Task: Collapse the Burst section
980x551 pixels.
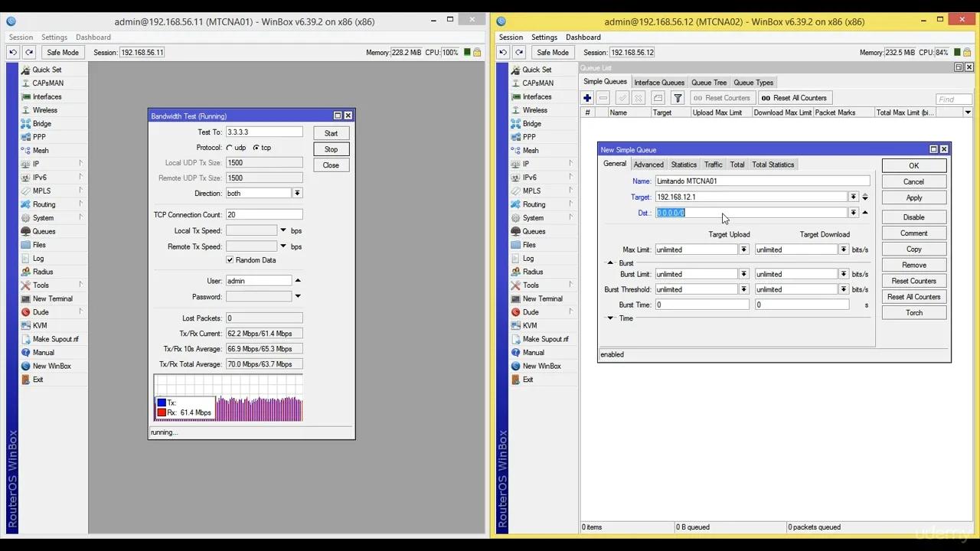Action: pyautogui.click(x=610, y=263)
